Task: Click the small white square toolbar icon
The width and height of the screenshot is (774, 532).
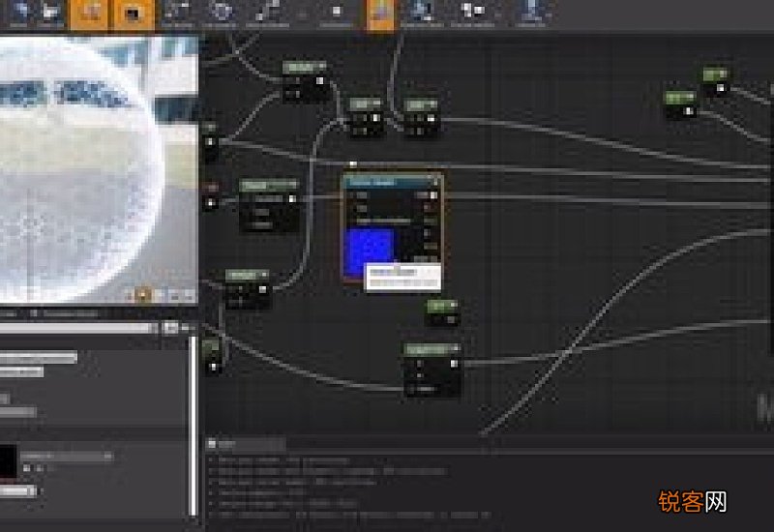Action: (336, 13)
